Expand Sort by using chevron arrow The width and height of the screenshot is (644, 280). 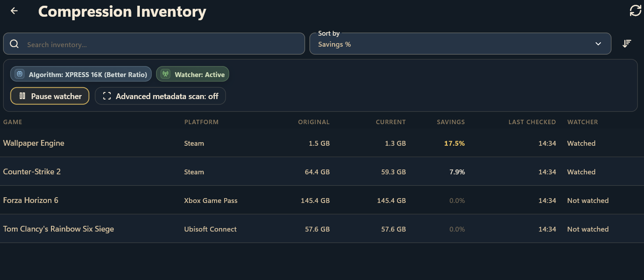point(598,44)
